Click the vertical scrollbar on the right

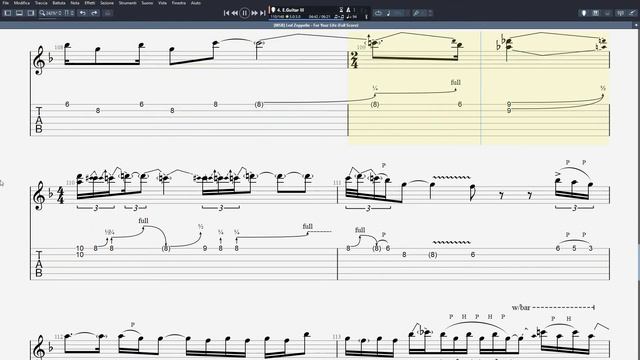point(638,262)
